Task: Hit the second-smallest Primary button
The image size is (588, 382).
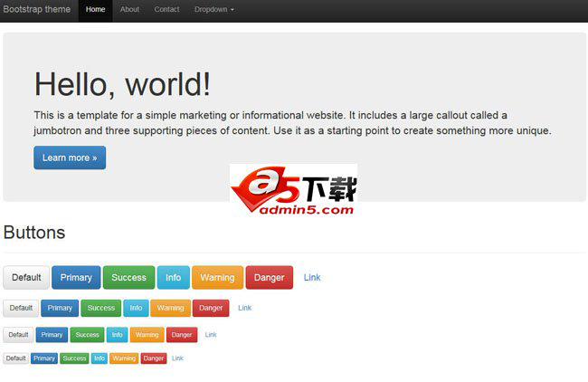Action: point(52,335)
